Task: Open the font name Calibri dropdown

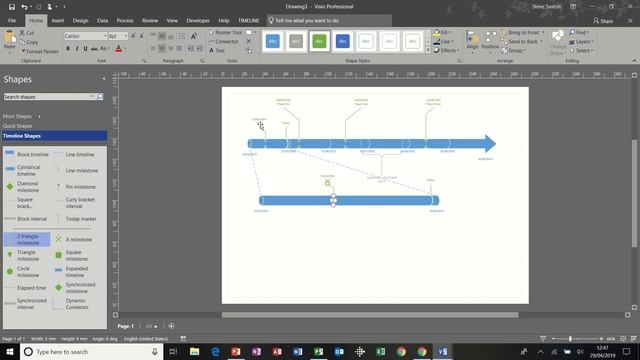Action: tap(105, 36)
